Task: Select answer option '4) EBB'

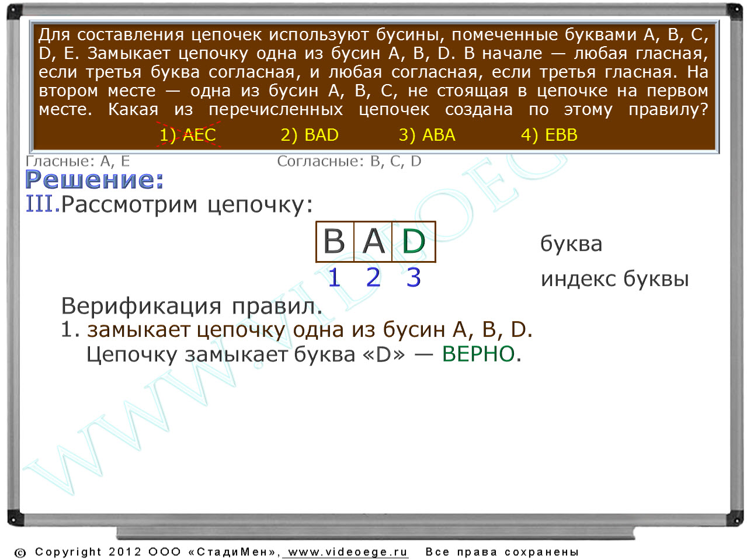Action: click(549, 135)
